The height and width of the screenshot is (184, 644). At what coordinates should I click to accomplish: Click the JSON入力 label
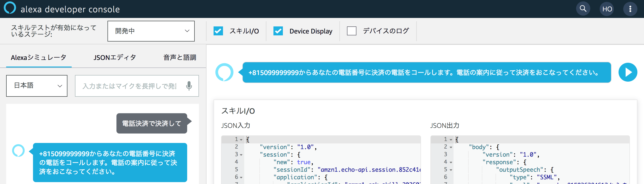point(235,125)
